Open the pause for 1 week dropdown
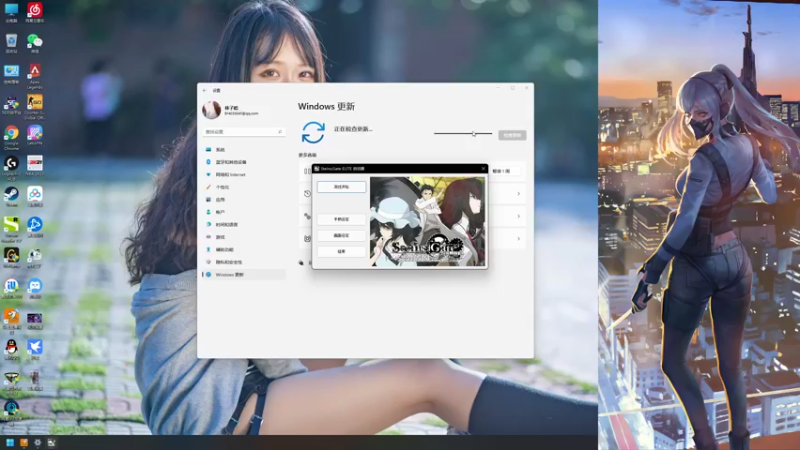The width and height of the screenshot is (800, 450). coord(505,171)
